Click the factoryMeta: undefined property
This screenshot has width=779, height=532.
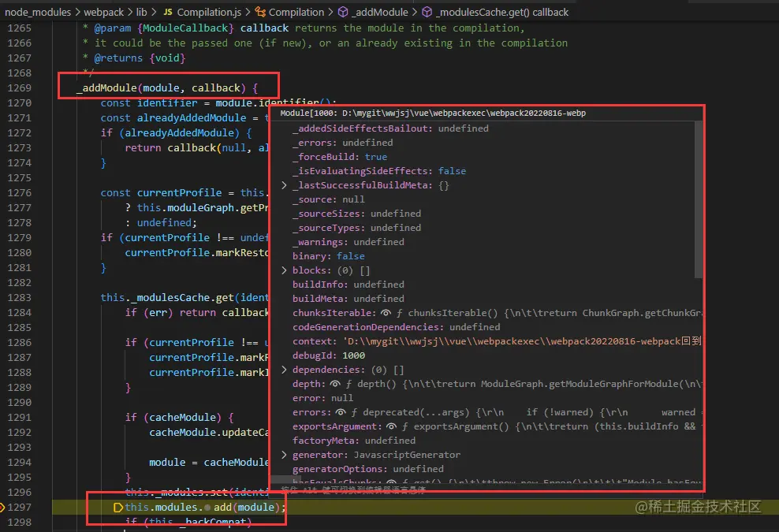click(x=354, y=441)
